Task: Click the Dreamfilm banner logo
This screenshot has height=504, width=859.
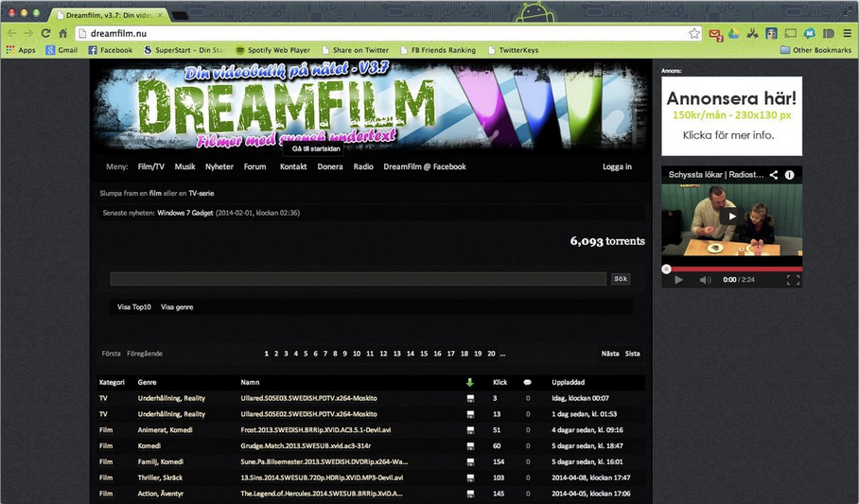Action: tap(371, 105)
